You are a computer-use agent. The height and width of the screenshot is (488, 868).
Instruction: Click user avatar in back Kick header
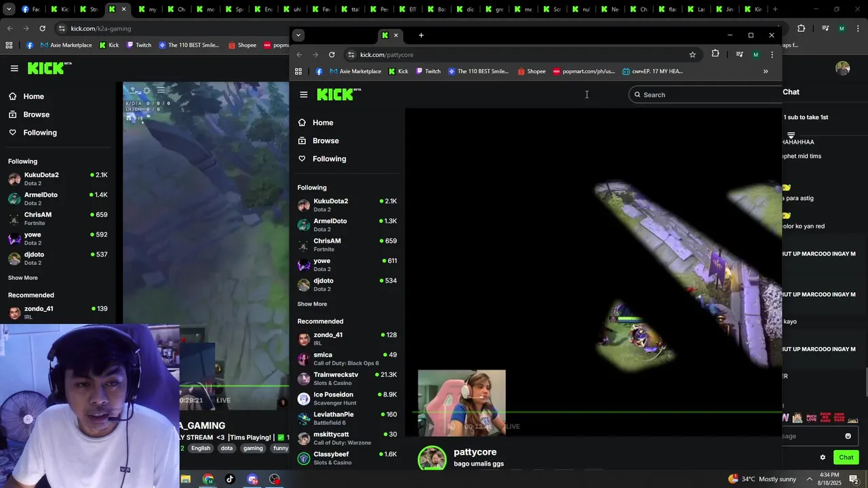843,68
